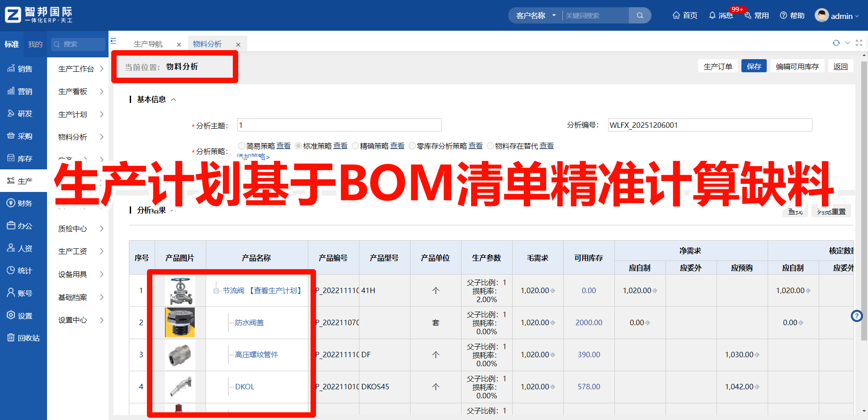The width and height of the screenshot is (868, 420).
Task: Open the 查看生产计划 link for 节流阀
Action: pyautogui.click(x=276, y=290)
